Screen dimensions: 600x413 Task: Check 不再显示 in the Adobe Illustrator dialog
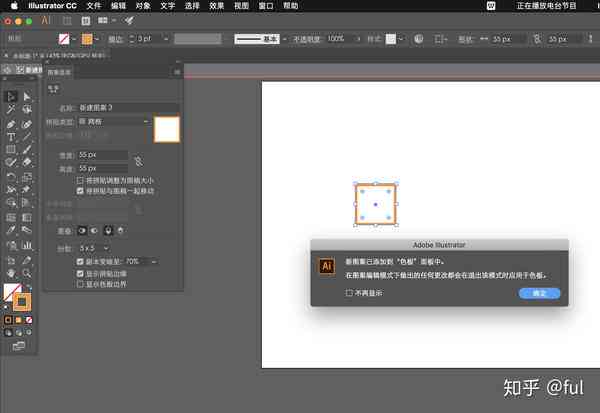(x=349, y=293)
